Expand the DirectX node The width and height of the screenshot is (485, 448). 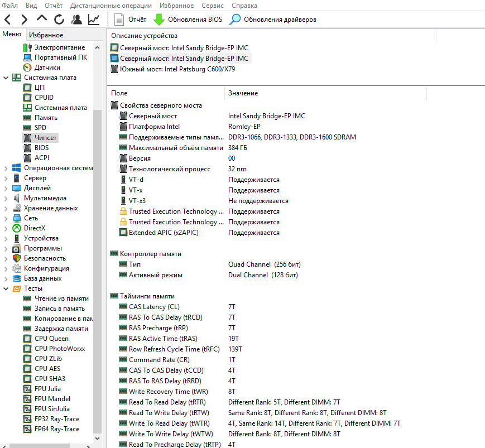pyautogui.click(x=6, y=229)
